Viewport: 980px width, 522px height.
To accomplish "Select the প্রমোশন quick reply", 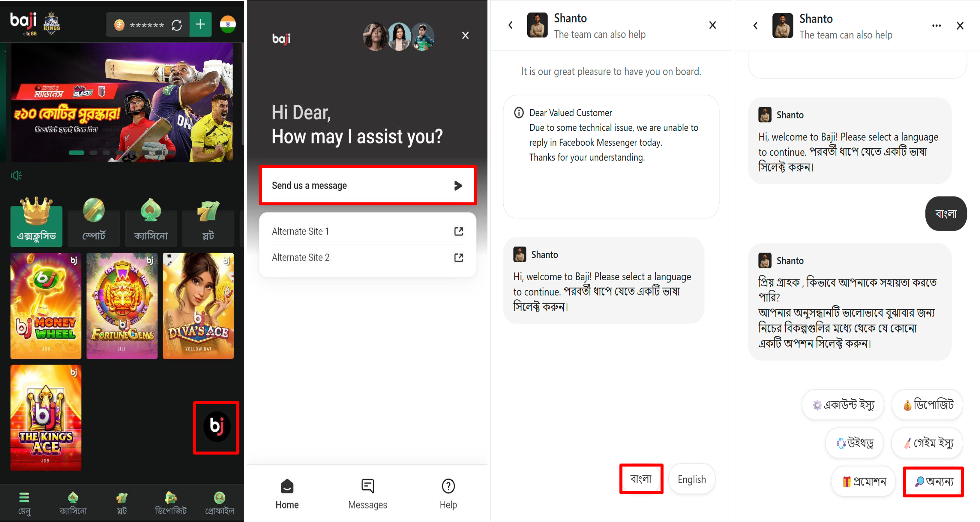I will tap(863, 481).
